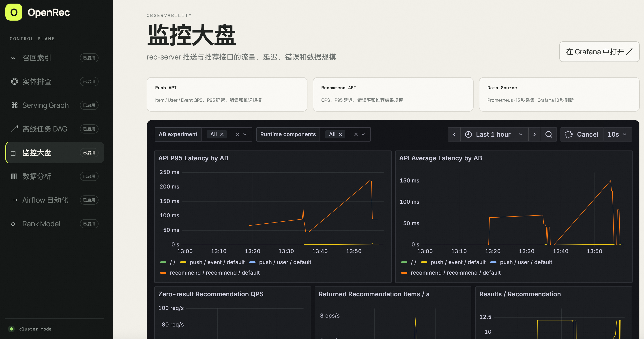Click the 实体排查 circle icon
The width and height of the screenshot is (644, 339).
(15, 81)
